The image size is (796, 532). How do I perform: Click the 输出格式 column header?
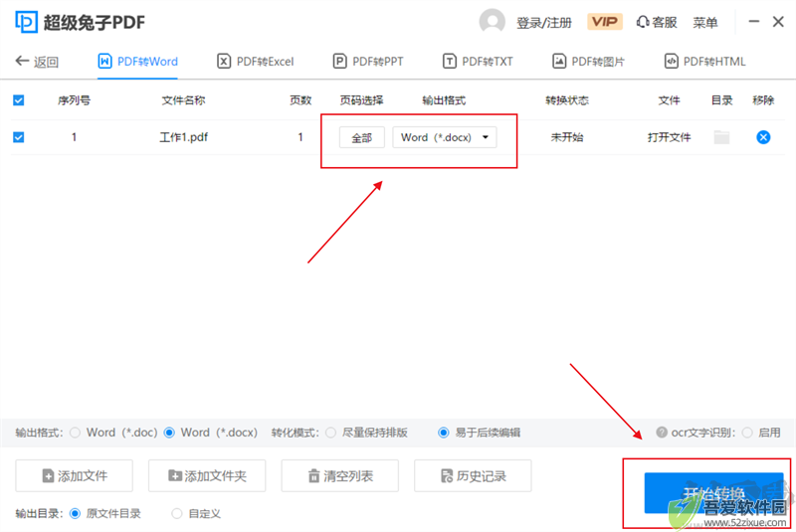coord(444,100)
